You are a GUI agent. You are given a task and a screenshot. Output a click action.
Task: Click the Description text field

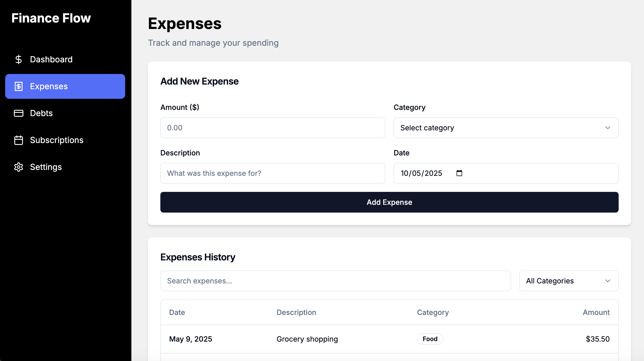[x=273, y=173]
